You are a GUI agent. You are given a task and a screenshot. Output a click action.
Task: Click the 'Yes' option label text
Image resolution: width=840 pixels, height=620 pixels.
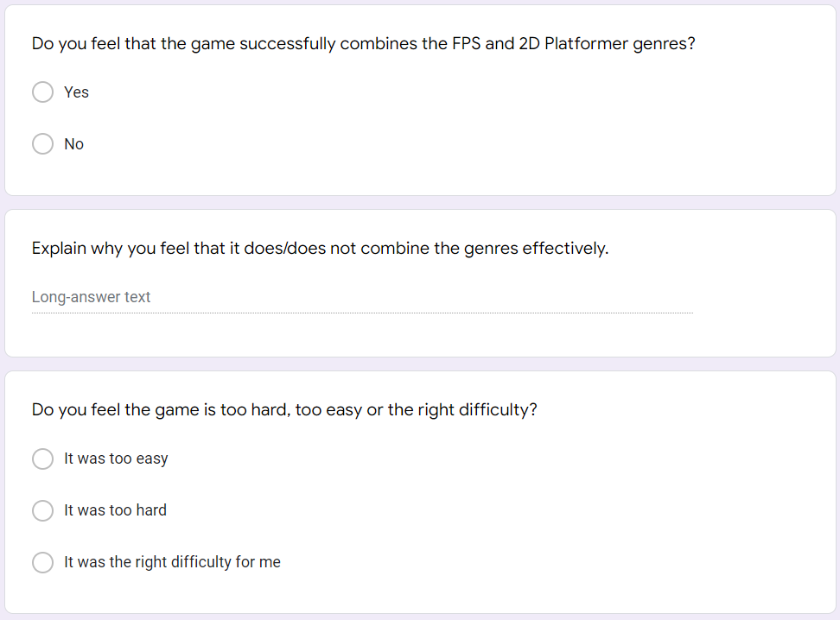76,92
